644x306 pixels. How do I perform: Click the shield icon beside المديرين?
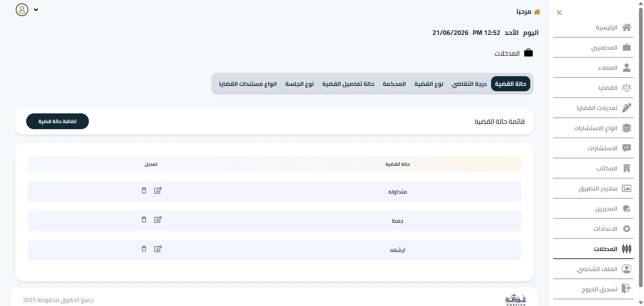tap(627, 209)
